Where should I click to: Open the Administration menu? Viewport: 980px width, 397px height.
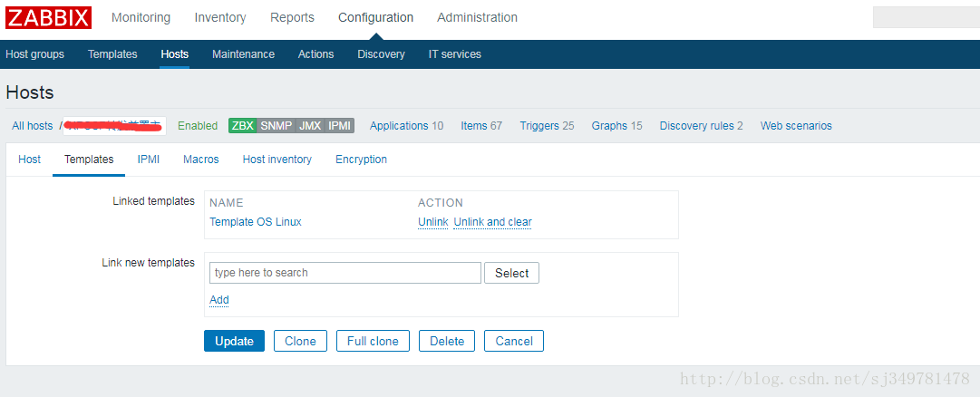click(x=477, y=17)
